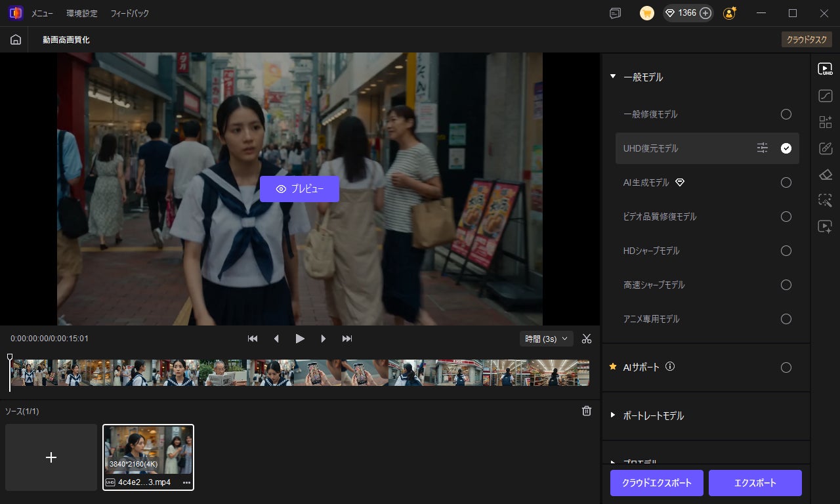Click the プレビュー button
The width and height of the screenshot is (840, 504).
pos(299,189)
